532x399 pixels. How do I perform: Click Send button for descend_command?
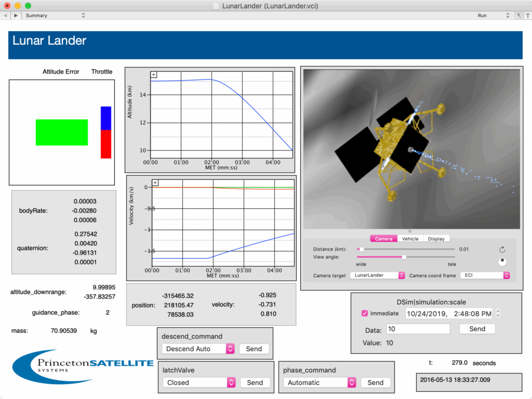254,349
